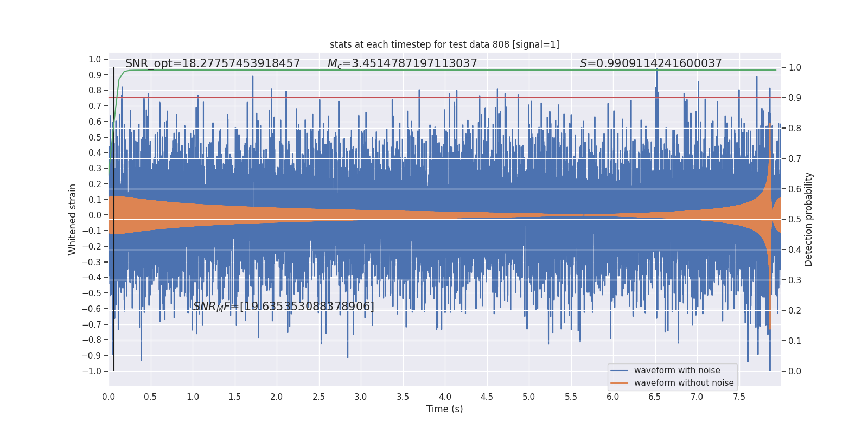Click the −0.5 tick on the whitened strain axis
Screen dimensions: 868x434
click(92, 293)
